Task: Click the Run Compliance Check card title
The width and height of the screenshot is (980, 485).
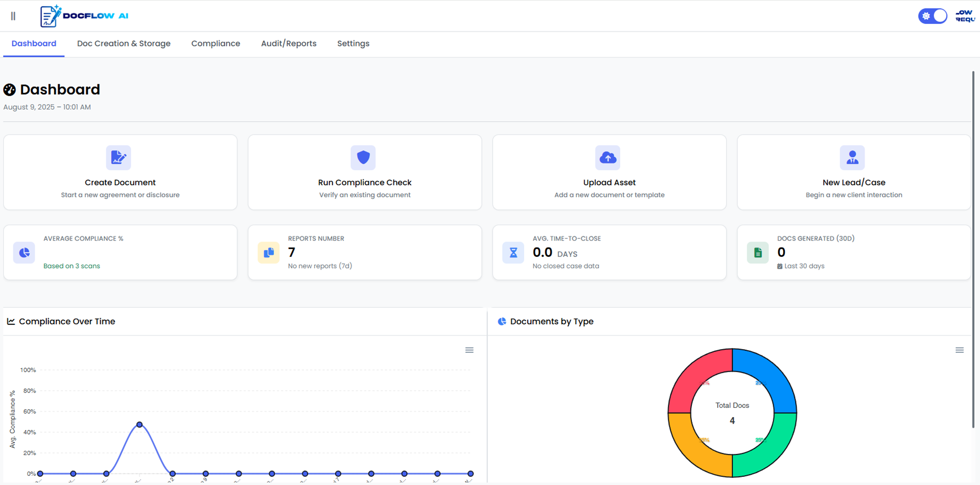Action: click(365, 182)
